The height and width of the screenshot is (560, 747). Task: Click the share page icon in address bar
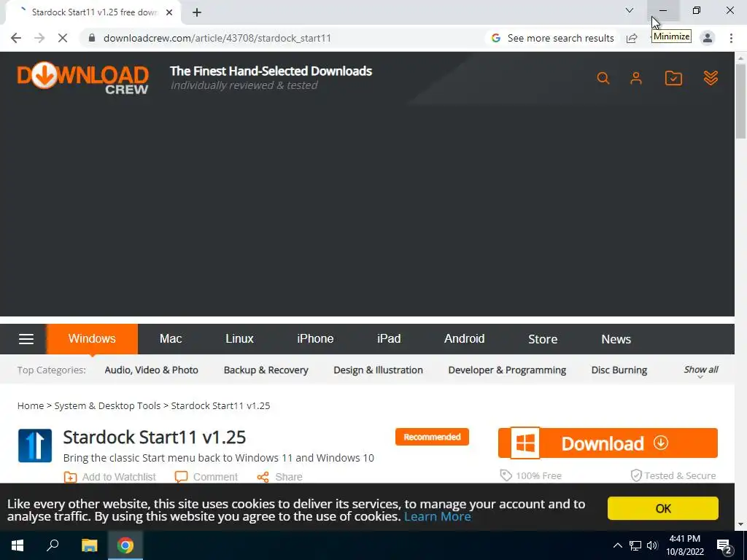(632, 38)
